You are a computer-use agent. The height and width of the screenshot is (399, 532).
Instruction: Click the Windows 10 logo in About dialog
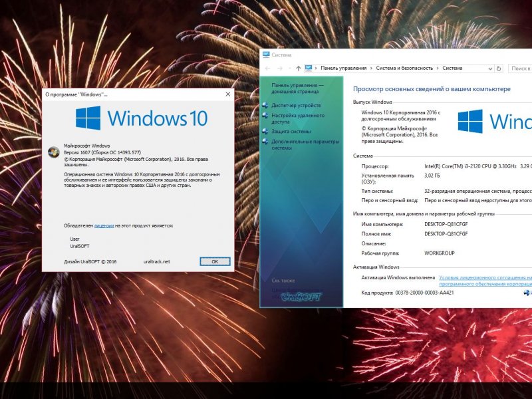141,118
